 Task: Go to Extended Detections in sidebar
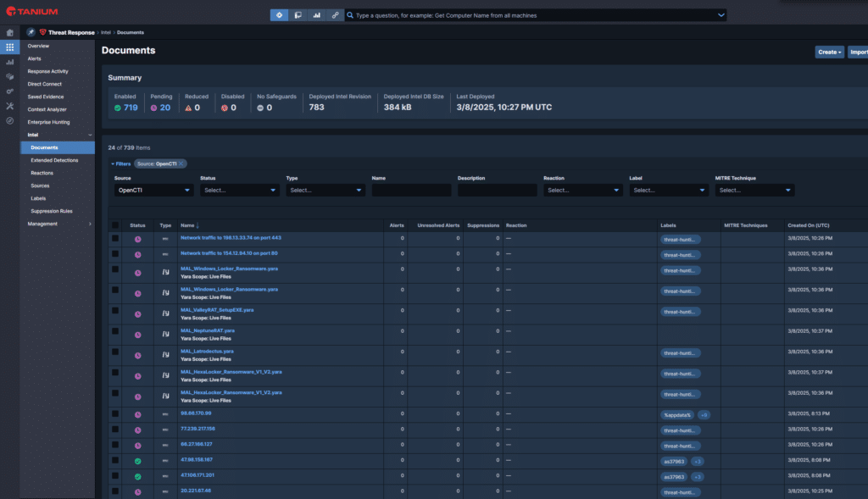click(x=54, y=160)
